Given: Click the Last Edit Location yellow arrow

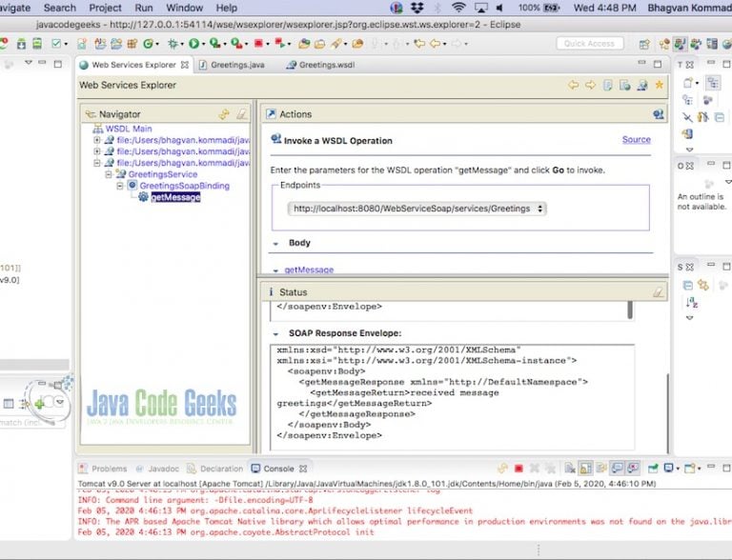Looking at the screenshot, I should click(419, 44).
